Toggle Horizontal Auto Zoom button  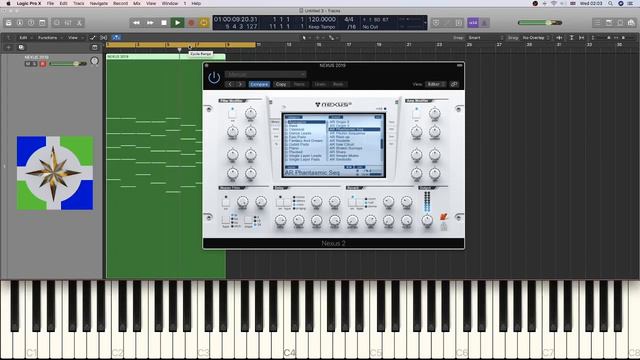coord(582,38)
